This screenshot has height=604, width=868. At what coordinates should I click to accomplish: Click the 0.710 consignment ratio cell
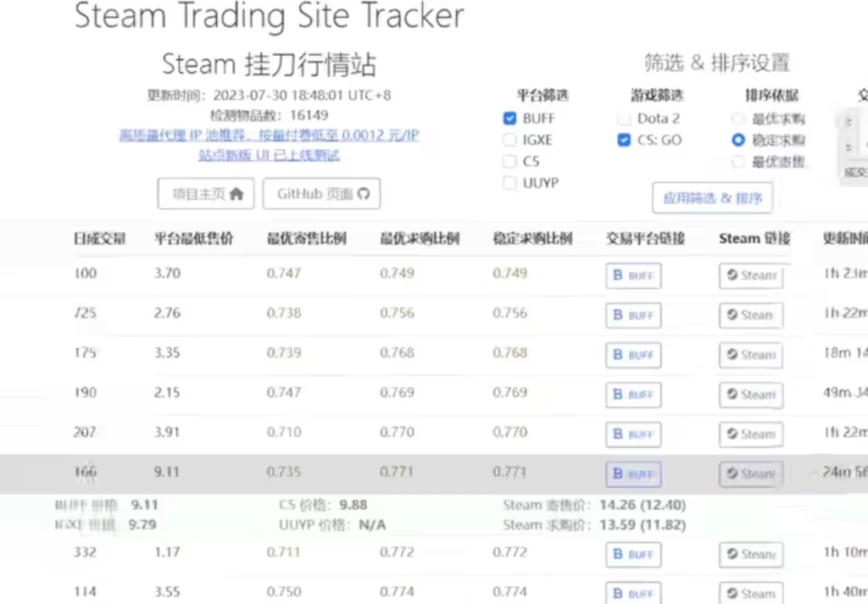click(283, 432)
